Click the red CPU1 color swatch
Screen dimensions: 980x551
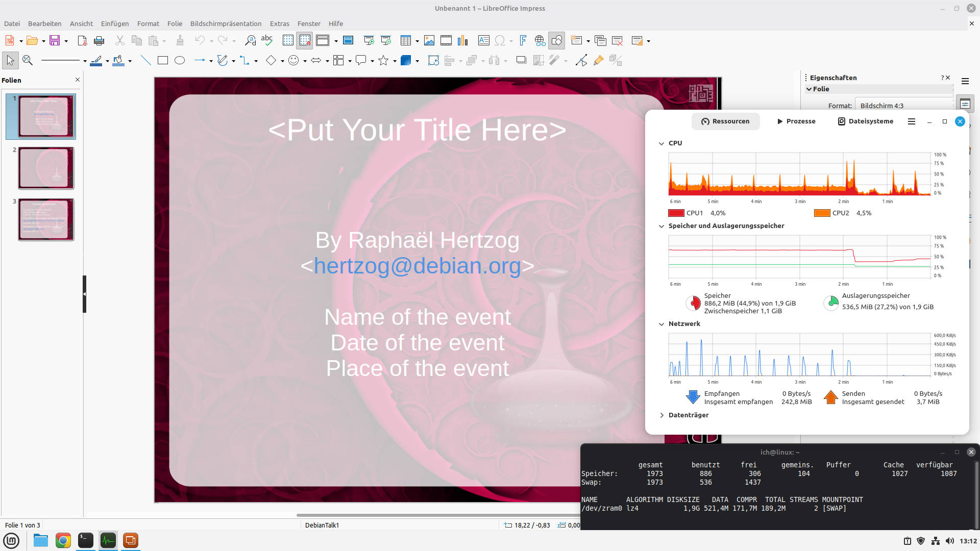click(x=676, y=213)
